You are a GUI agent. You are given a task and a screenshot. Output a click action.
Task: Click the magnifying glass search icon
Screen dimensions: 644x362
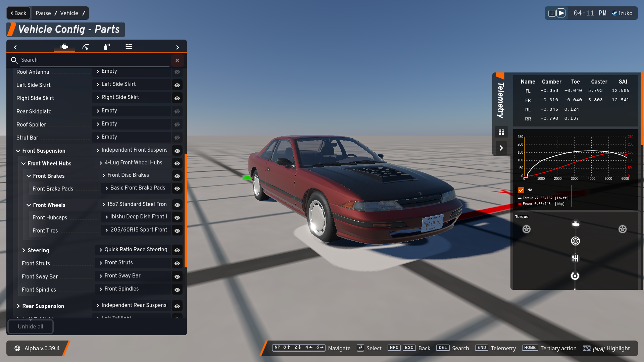click(x=14, y=60)
